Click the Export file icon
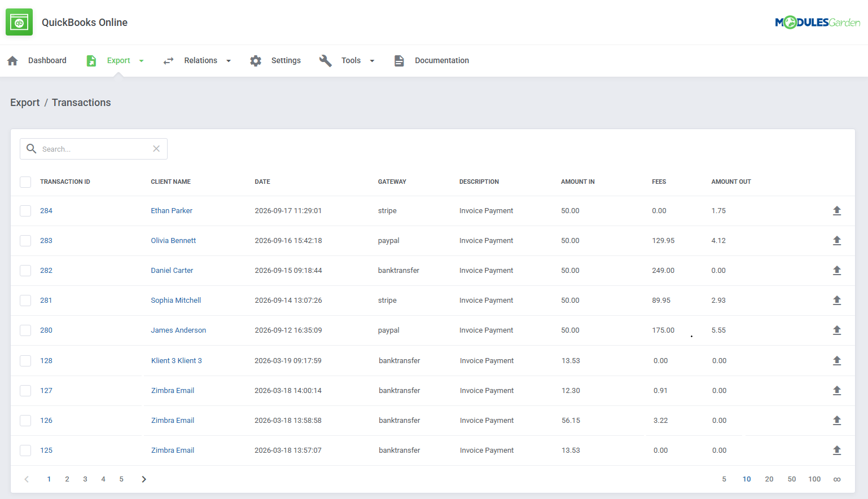The height and width of the screenshot is (499, 868). [x=91, y=60]
